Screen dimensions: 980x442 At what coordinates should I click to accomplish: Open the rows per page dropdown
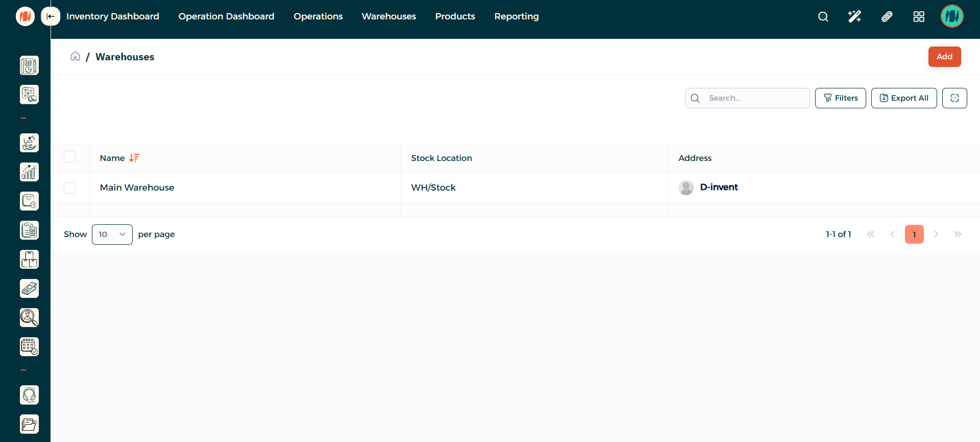(x=112, y=235)
